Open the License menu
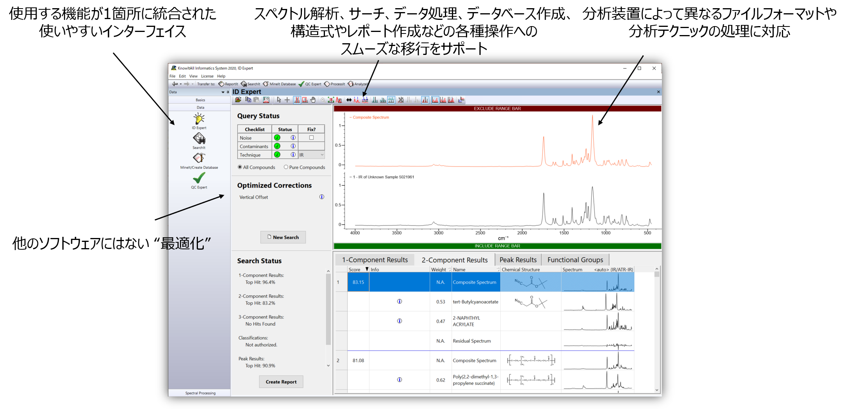This screenshot has height=409, width=868. tap(207, 76)
